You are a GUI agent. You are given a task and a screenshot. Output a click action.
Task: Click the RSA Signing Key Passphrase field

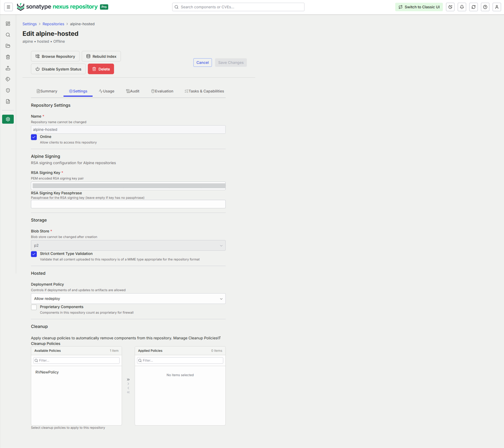(128, 204)
